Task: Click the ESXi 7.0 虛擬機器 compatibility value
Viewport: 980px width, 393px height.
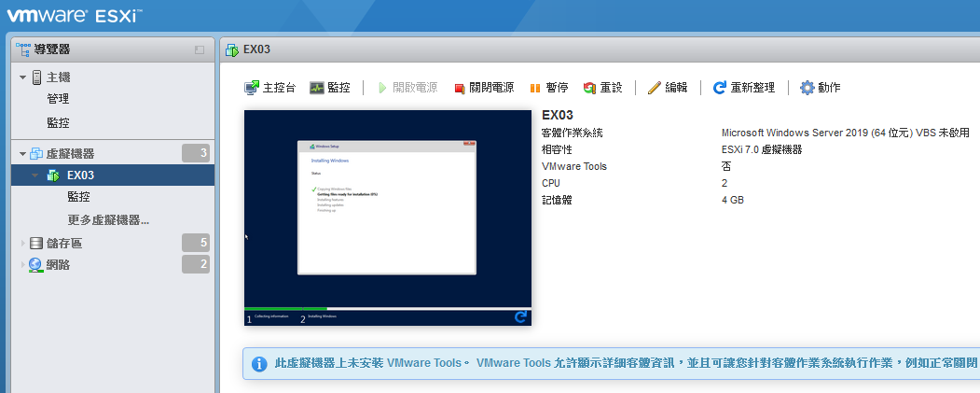Action: point(761,149)
